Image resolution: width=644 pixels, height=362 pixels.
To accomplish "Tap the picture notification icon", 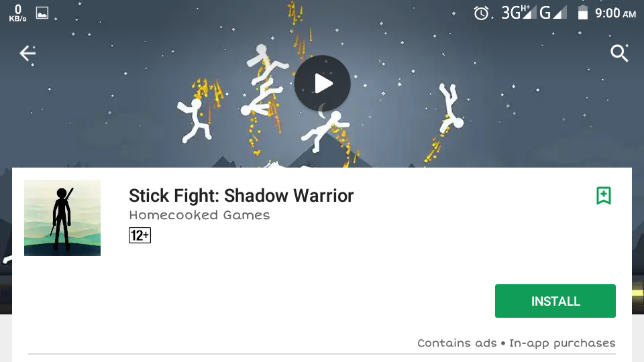I will [x=42, y=13].
